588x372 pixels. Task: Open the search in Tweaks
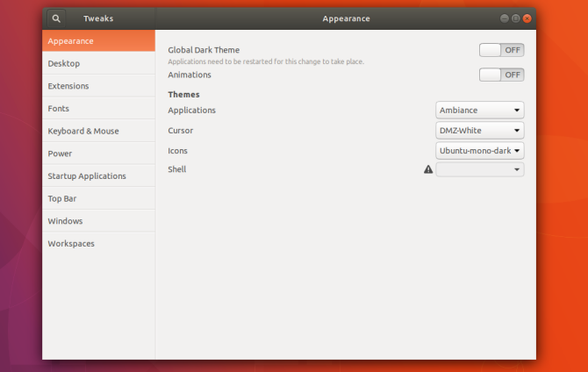56,18
